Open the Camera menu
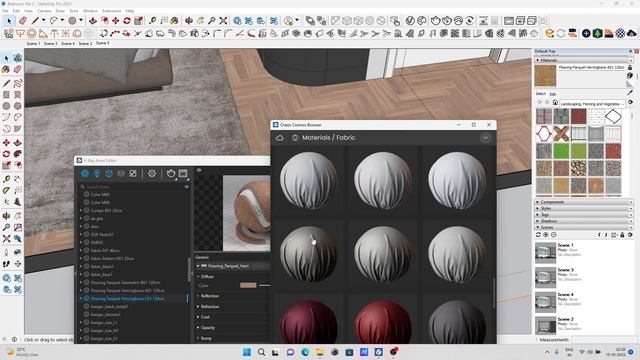Viewport: 640px width, 360px height. 44,11
